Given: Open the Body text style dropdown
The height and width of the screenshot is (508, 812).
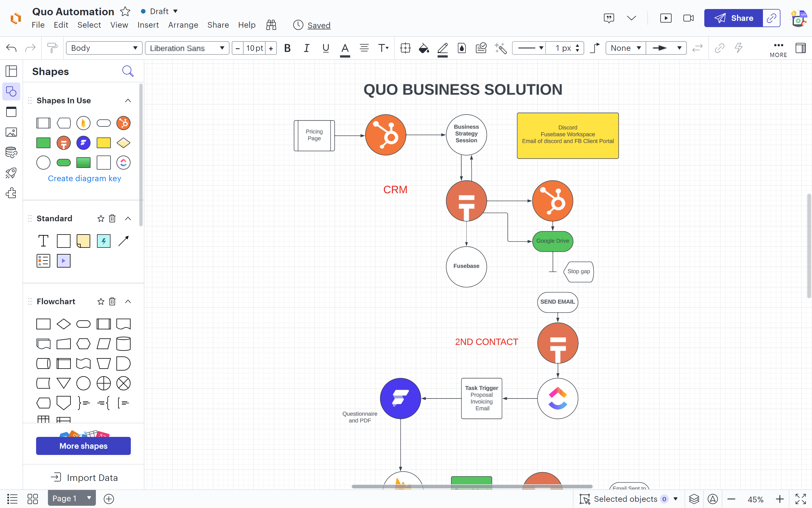Looking at the screenshot, I should 104,48.
